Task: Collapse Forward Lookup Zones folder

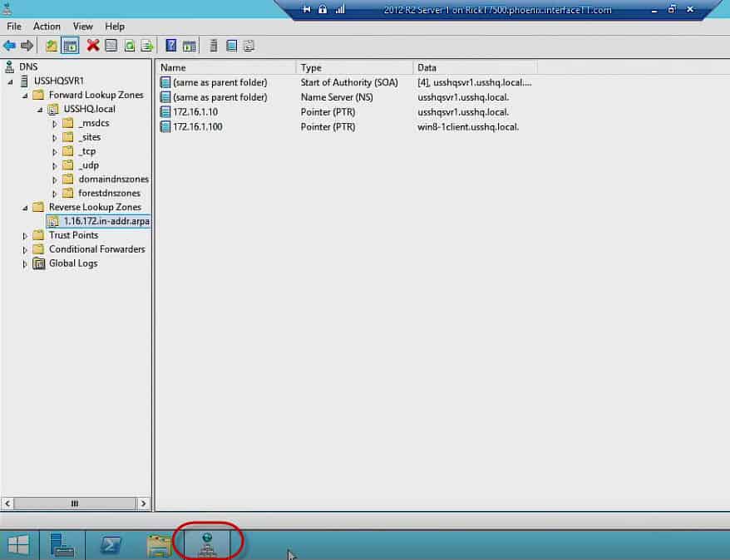Action: click(25, 96)
